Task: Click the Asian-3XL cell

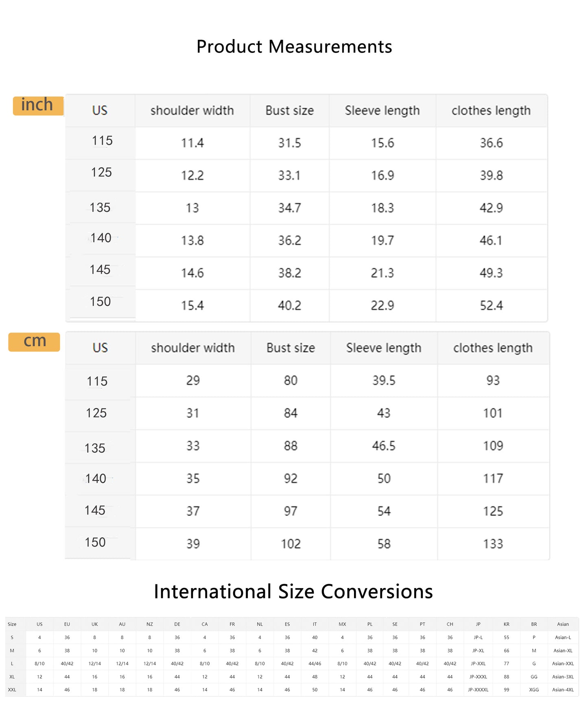Action: 563,676
